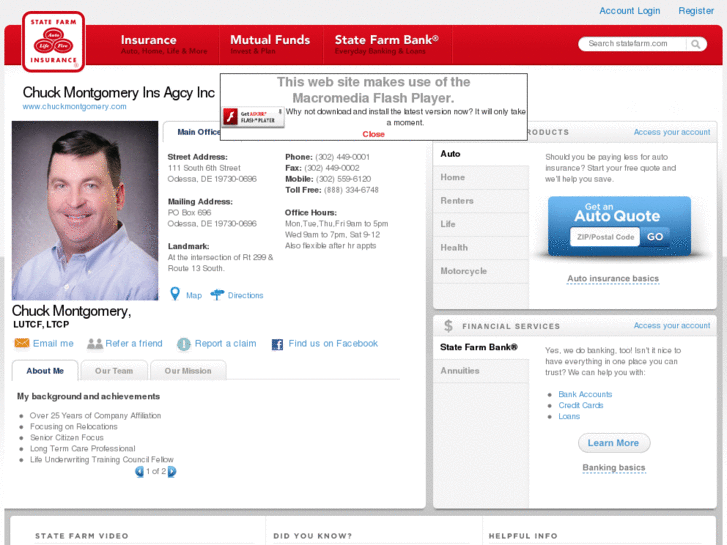Click the Map link text
Image resolution: width=727 pixels, height=545 pixels.
194,295
